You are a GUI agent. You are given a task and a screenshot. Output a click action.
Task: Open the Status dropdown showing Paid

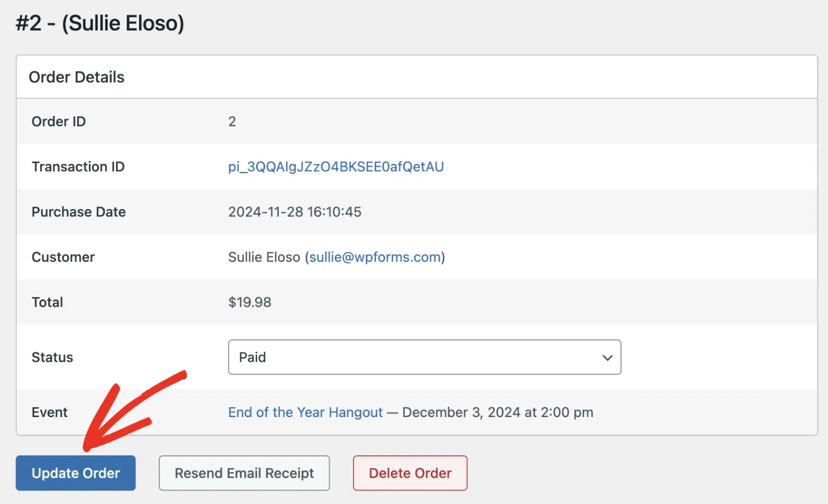coord(424,357)
